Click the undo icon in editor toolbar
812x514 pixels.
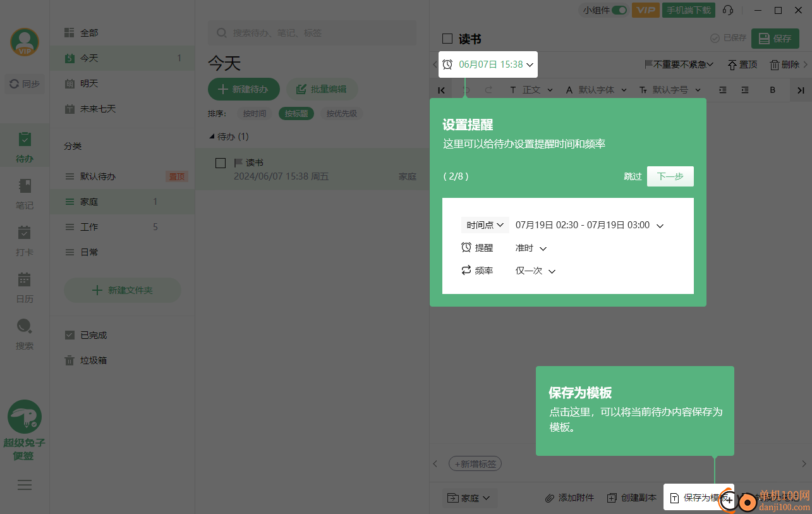467,90
